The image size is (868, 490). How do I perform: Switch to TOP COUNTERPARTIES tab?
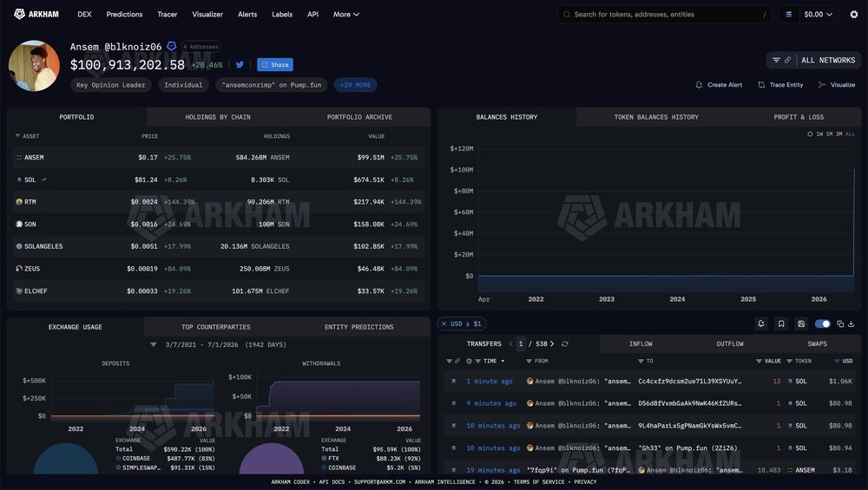click(x=216, y=327)
